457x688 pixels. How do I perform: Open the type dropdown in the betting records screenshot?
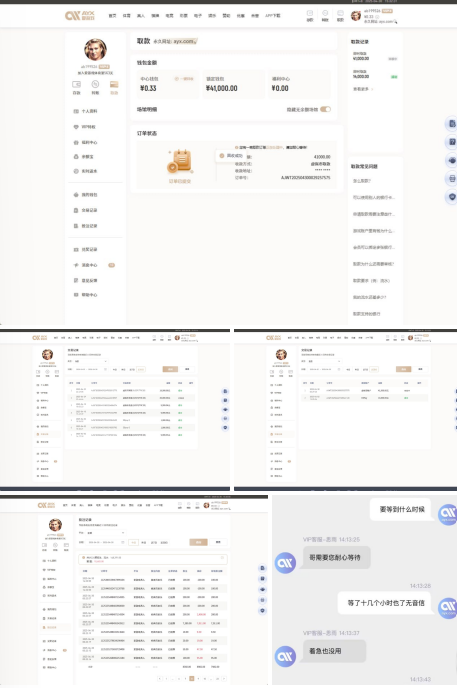coord(106,533)
